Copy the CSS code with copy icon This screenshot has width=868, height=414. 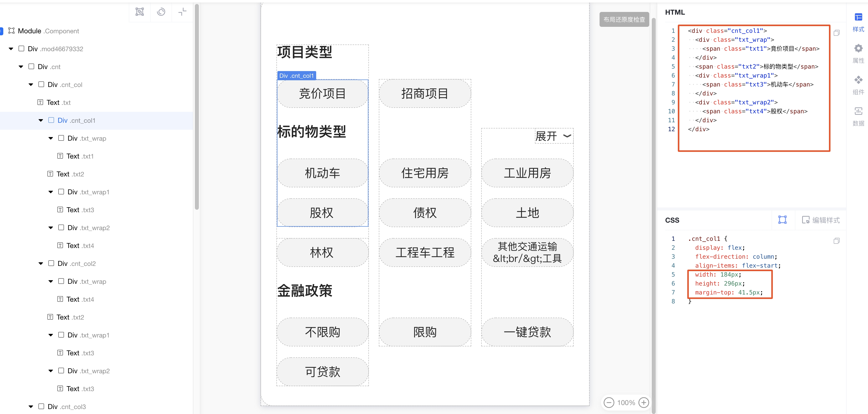point(836,241)
